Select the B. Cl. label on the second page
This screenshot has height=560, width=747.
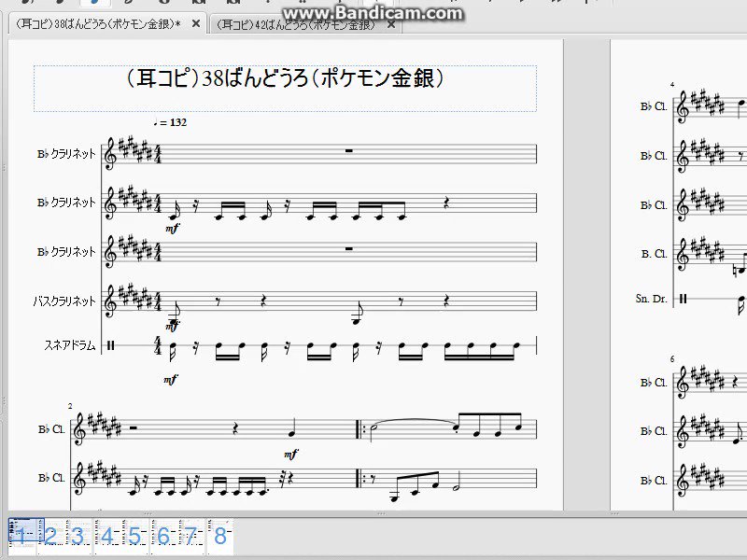pos(654,254)
